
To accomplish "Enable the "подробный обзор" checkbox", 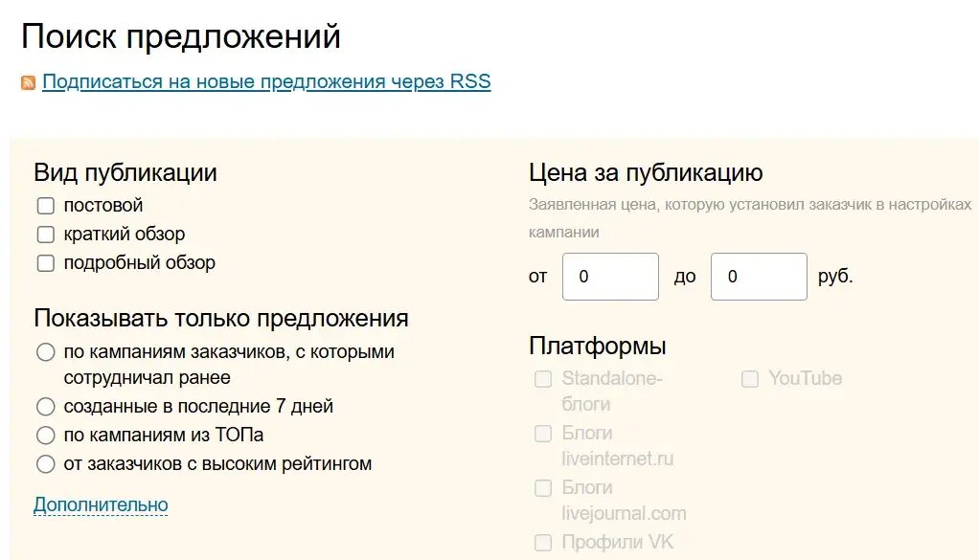I will pos(46,262).
